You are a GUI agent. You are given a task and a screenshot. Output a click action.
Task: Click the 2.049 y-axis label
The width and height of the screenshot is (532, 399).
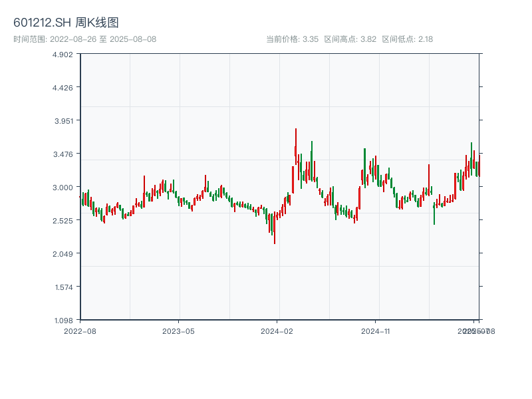63,254
